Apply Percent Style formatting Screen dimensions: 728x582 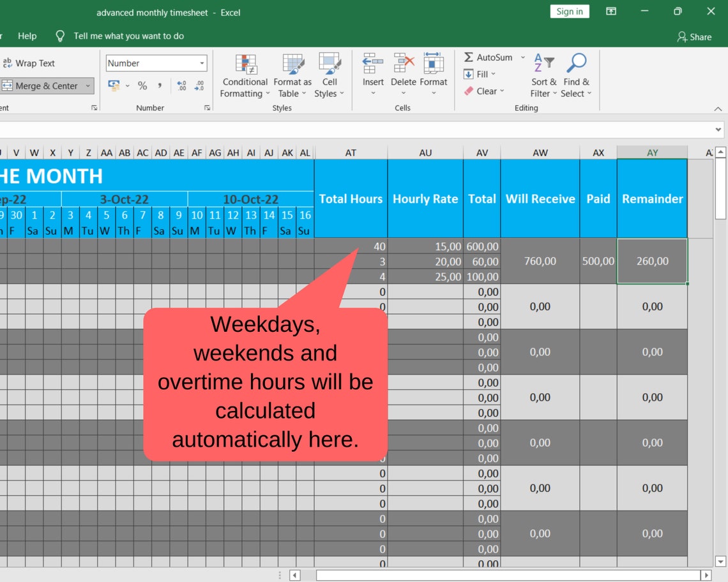click(x=142, y=84)
